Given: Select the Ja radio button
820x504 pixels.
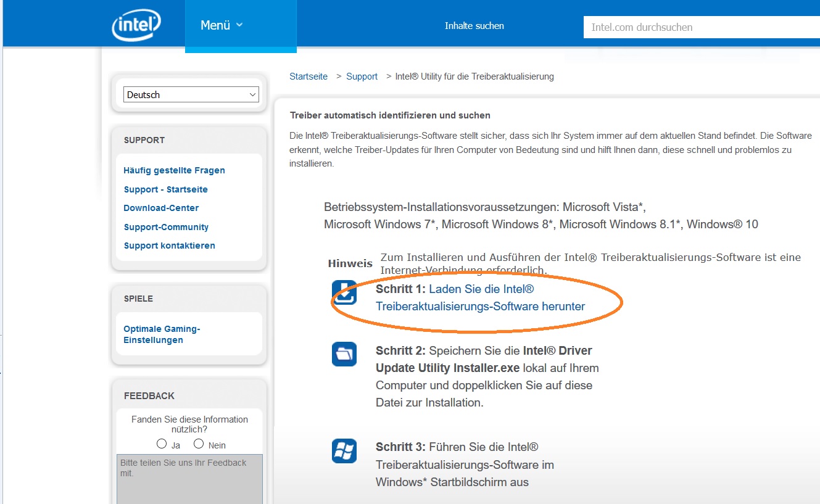Looking at the screenshot, I should tap(162, 444).
